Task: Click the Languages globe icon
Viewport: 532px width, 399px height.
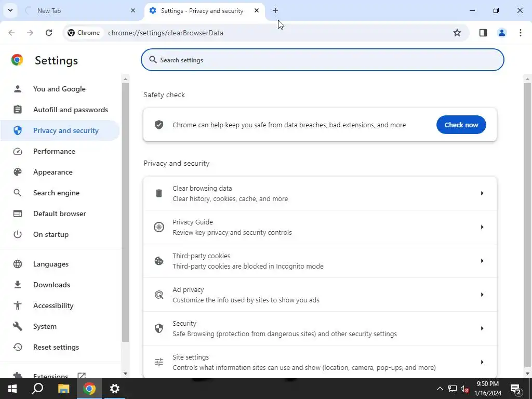Action: pyautogui.click(x=17, y=264)
